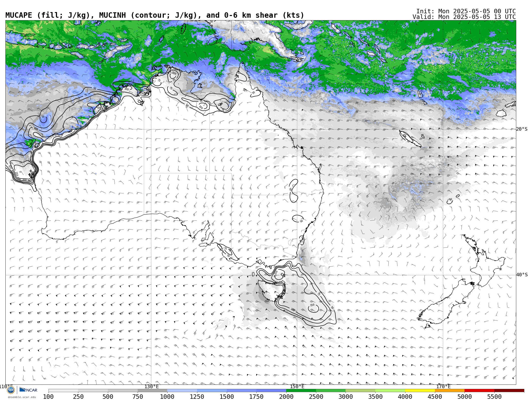Select the MUCAPE MUCINH shear chart title
The height and width of the screenshot is (400, 532).
coord(155,15)
